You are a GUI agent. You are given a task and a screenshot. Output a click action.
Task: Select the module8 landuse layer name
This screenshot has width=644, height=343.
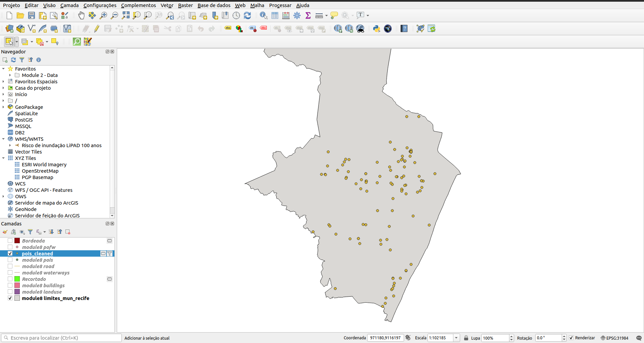(42, 292)
